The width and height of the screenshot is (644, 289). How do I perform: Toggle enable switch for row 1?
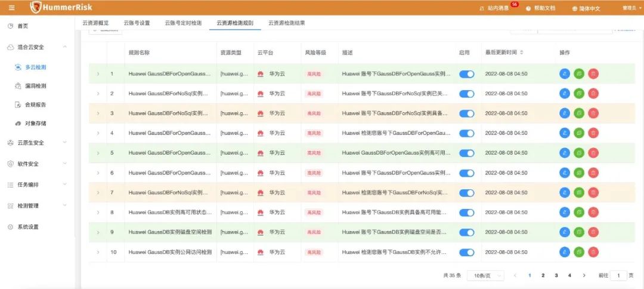(x=466, y=74)
